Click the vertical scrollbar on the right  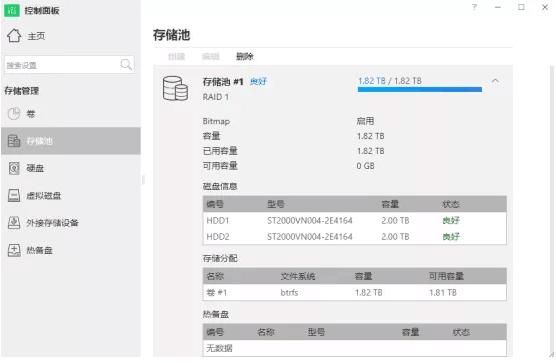(552, 209)
